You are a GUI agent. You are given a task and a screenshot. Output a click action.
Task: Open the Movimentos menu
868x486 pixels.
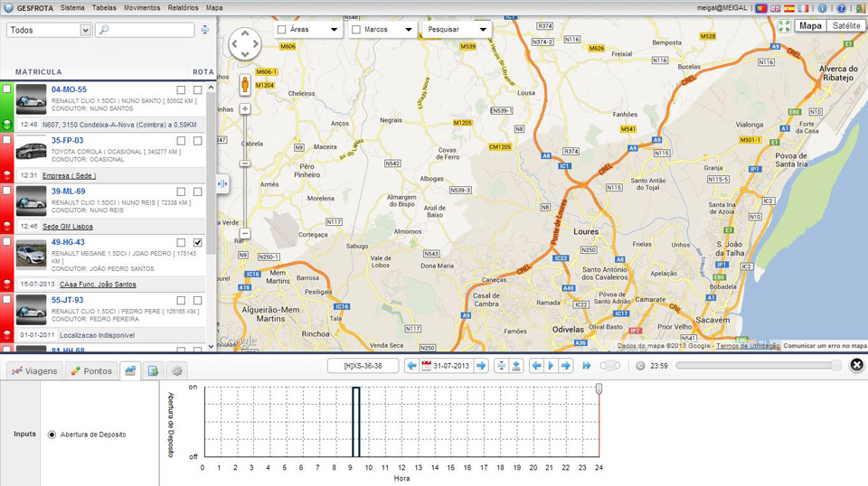[142, 8]
